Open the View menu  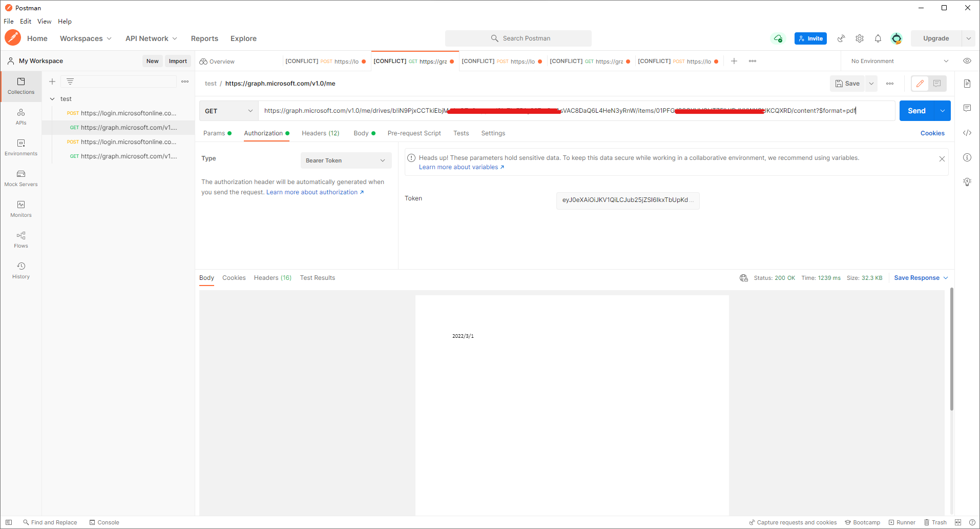45,22
